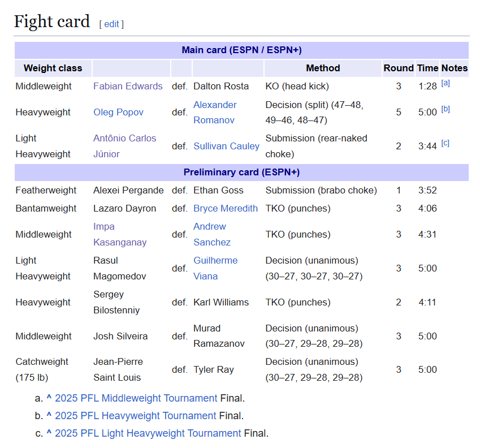Screen dimensions: 480x448
Task: Click footnote reference [b]
Action: (446, 109)
